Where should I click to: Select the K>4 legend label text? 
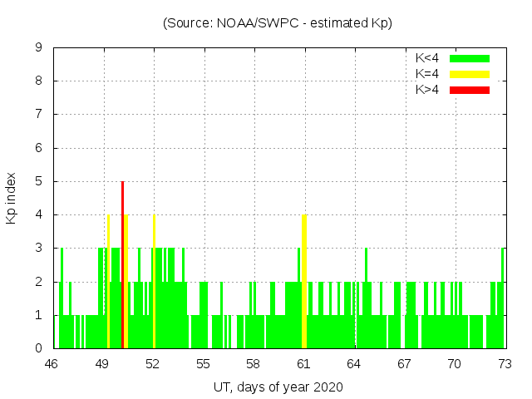tap(427, 89)
